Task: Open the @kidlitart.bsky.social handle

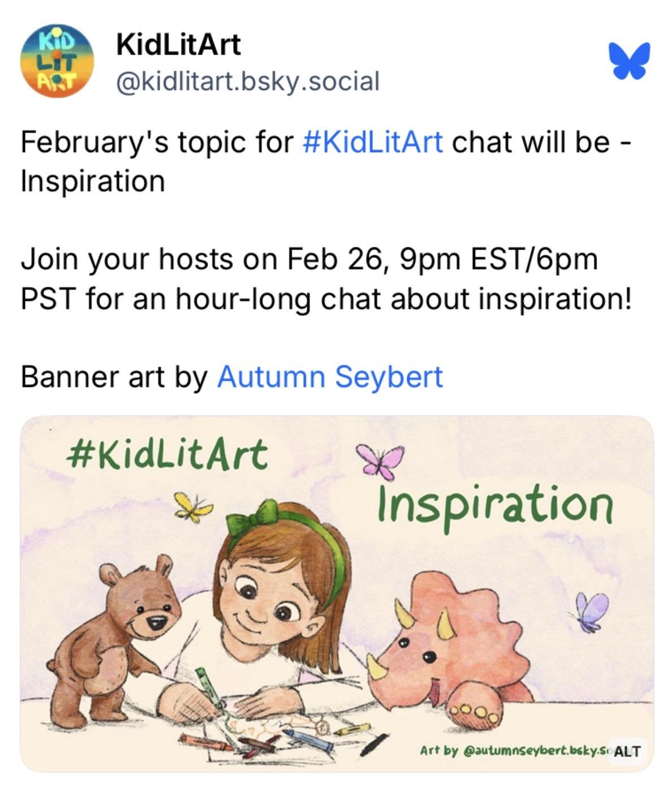Action: tap(247, 81)
